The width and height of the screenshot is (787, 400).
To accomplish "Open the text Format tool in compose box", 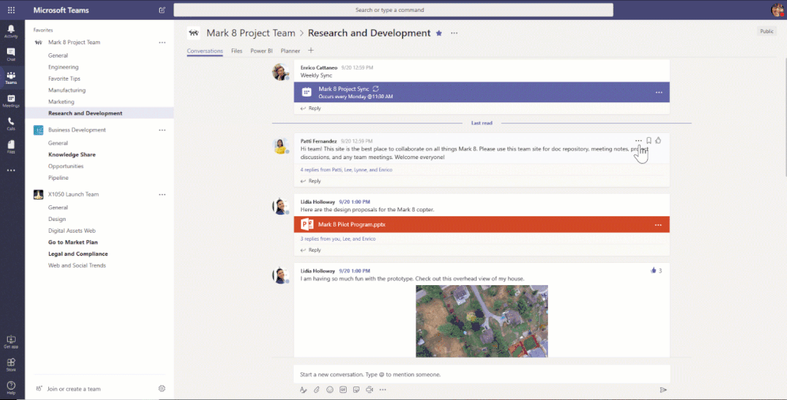I will 303,389.
